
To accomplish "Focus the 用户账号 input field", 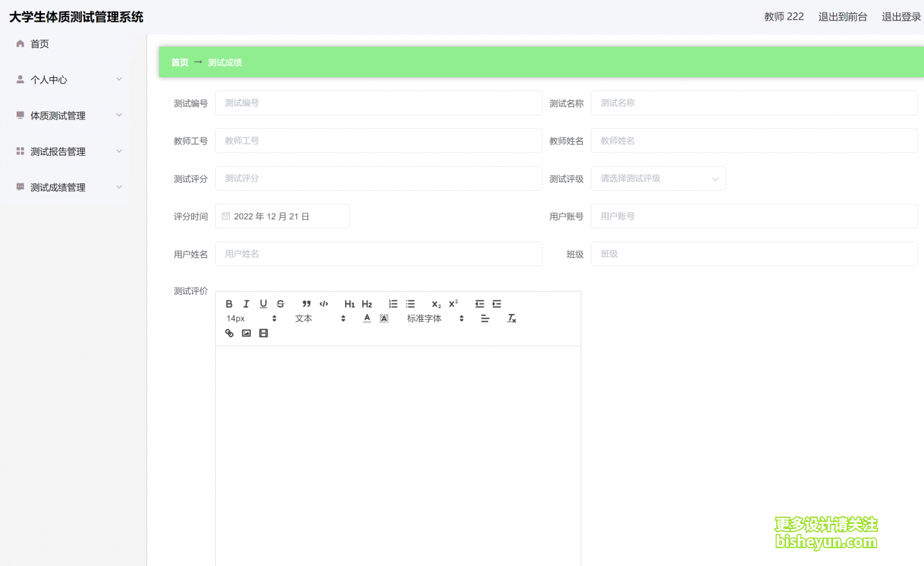I will 754,216.
